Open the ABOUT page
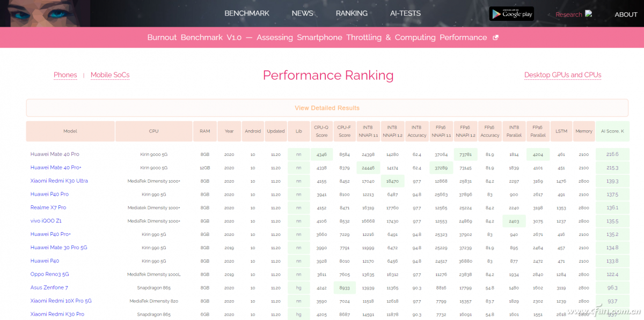Screen dimensions: 644x320 point(626,14)
